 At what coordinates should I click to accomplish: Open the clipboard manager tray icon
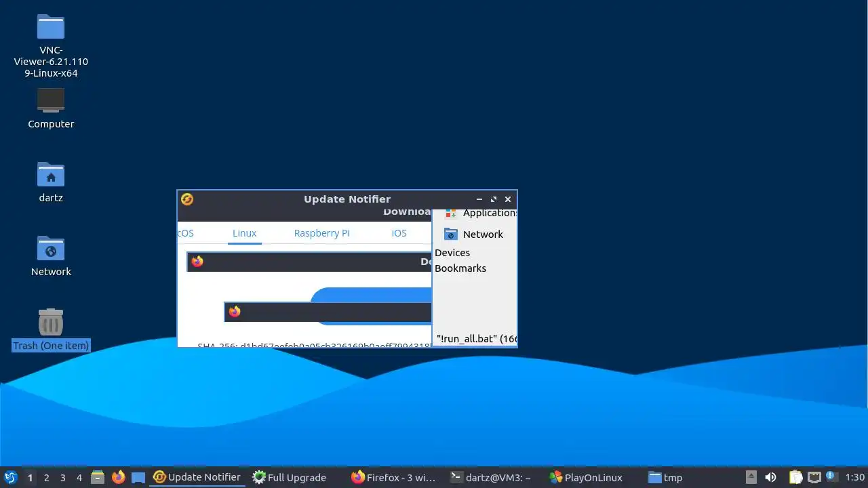pyautogui.click(x=795, y=477)
